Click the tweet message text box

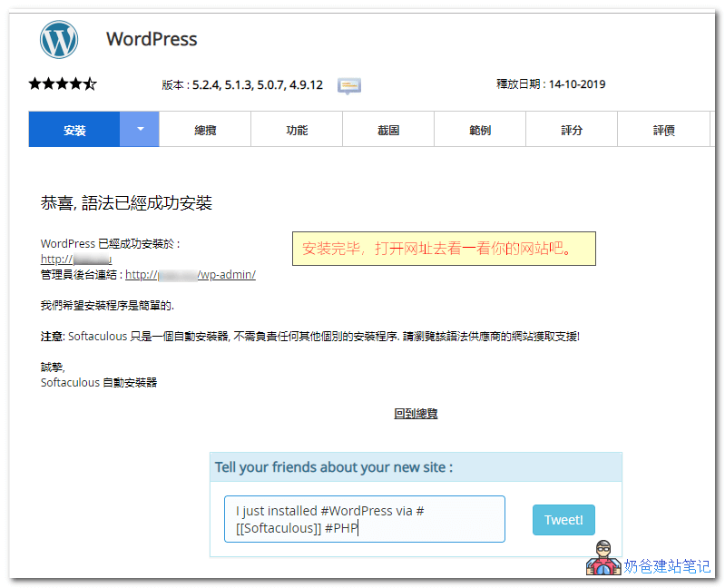pyautogui.click(x=365, y=519)
